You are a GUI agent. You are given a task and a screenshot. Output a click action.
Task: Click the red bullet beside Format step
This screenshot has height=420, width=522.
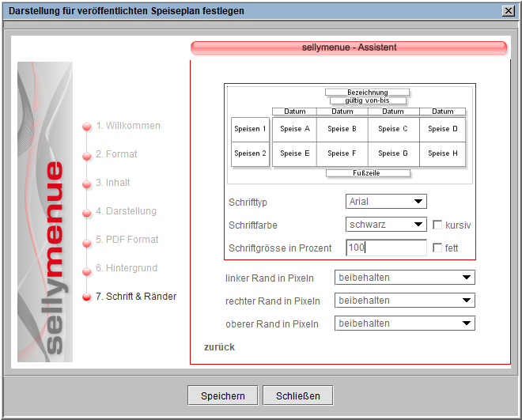[x=87, y=155]
